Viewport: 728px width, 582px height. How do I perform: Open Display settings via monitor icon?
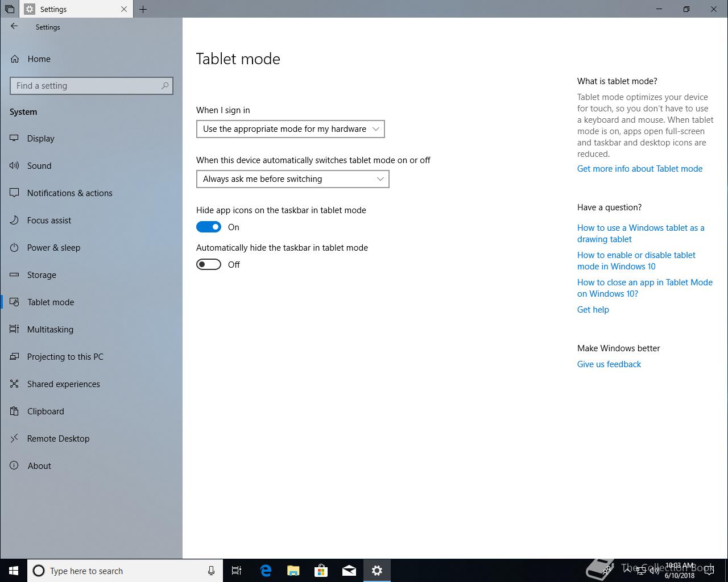(15, 139)
